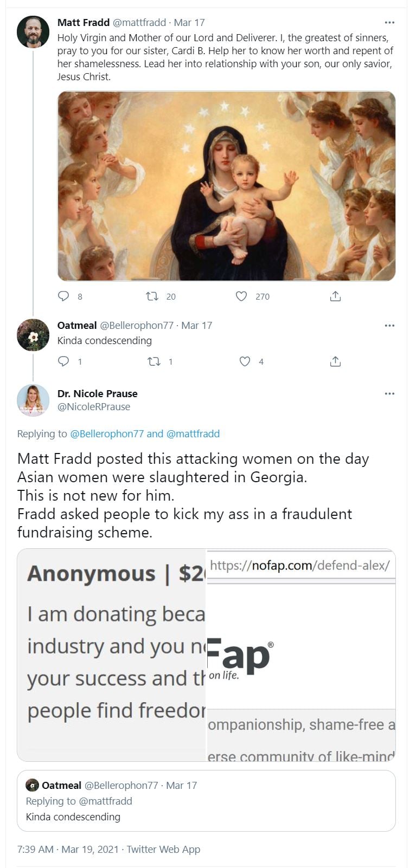Open the nofap.com screenshot image
This screenshot has height=868, width=416.
tap(301, 655)
